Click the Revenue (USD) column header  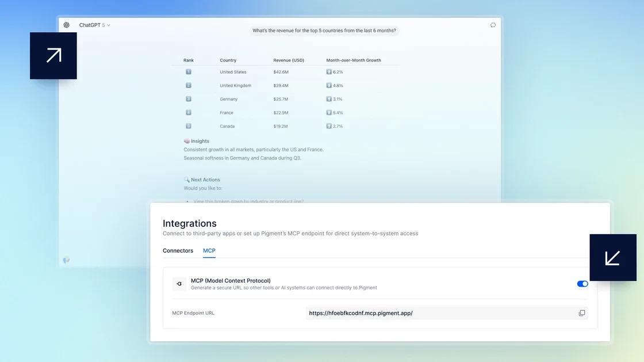tap(289, 60)
